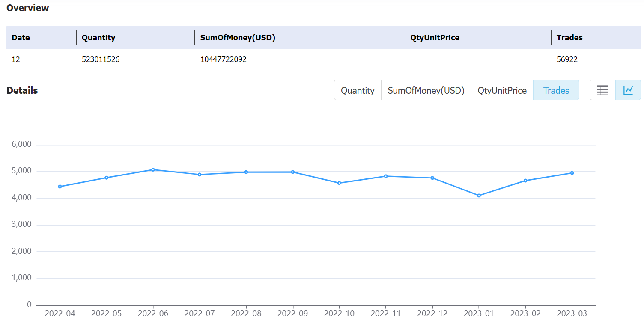Click the 2022-05 data point
The image size is (644, 324).
pos(106,178)
